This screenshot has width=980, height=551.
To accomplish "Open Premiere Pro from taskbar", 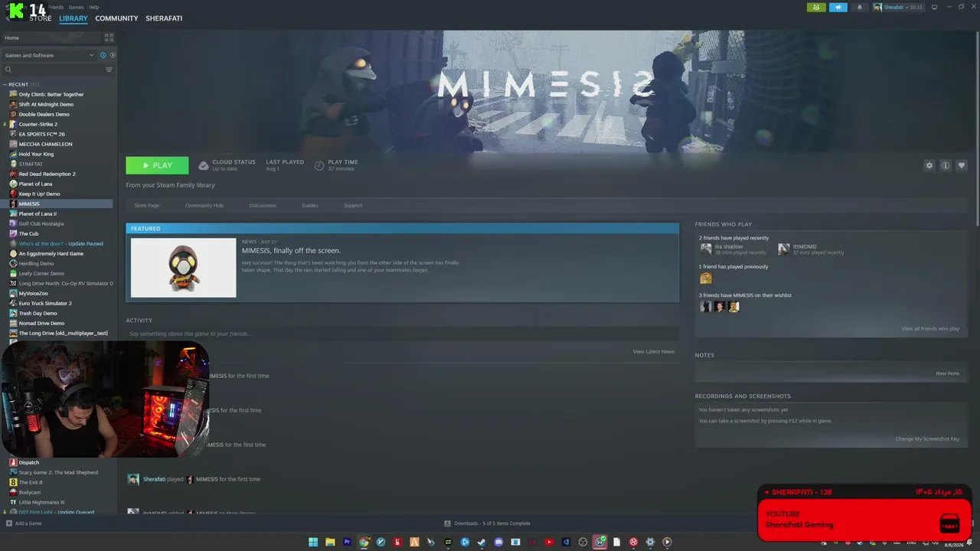I will click(347, 542).
